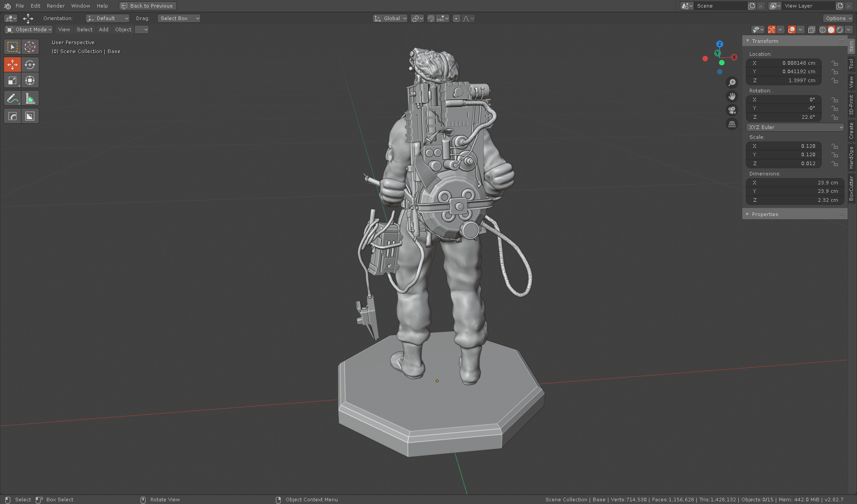Screen dimensions: 857x504
Task: Set solid viewport shading mode
Action: coord(831,29)
